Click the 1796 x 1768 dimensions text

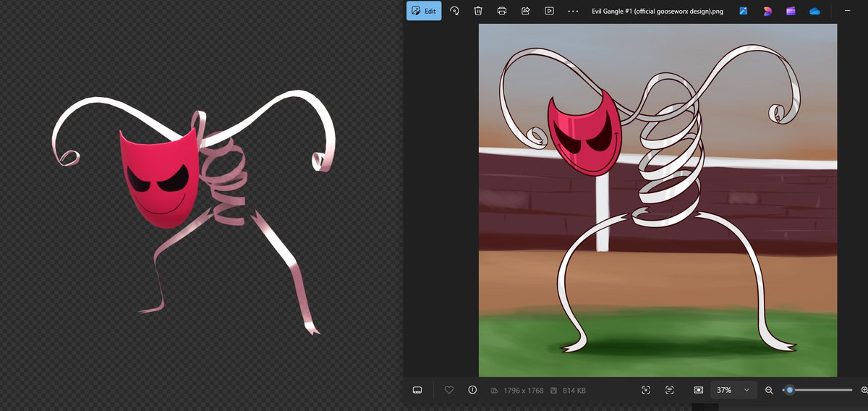pos(523,391)
